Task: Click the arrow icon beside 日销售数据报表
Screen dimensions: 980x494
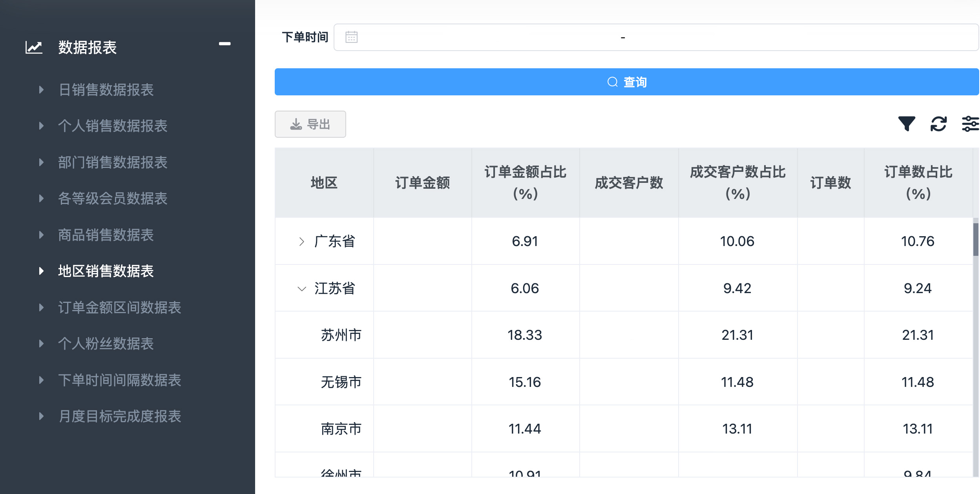Action: (41, 90)
